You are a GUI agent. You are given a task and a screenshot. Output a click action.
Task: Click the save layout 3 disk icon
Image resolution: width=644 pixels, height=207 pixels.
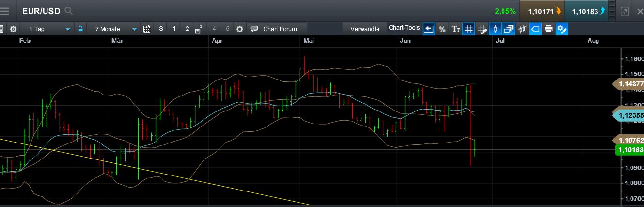[199, 30]
